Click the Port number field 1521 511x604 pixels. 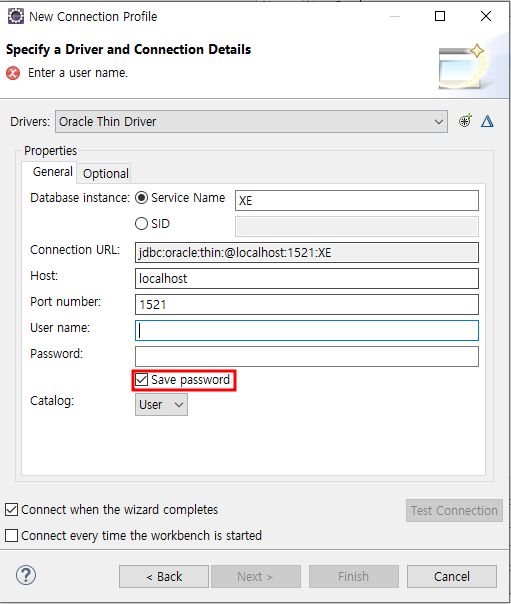tap(307, 305)
